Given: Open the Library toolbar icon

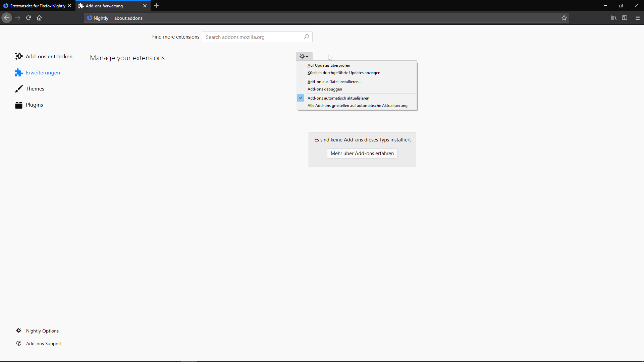Looking at the screenshot, I should [614, 18].
